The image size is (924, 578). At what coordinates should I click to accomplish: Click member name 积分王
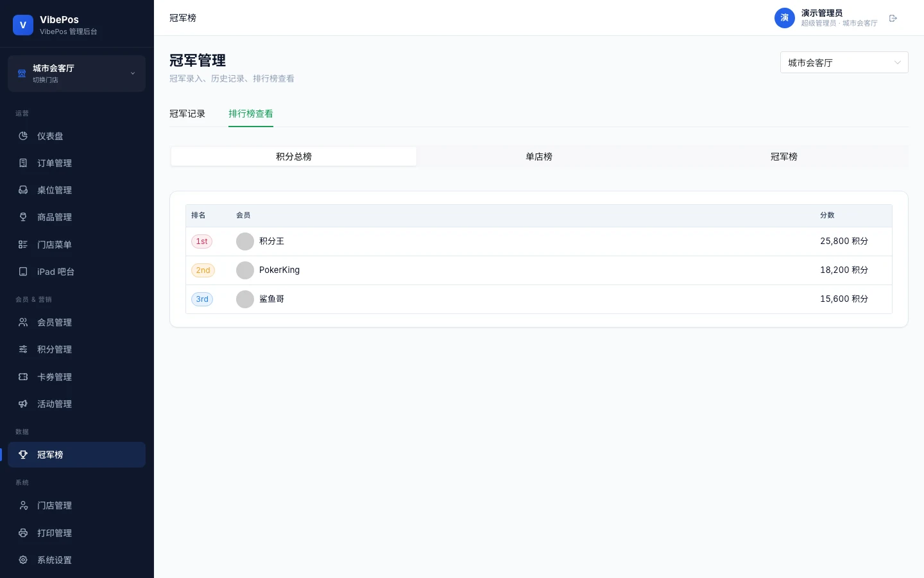[271, 241]
